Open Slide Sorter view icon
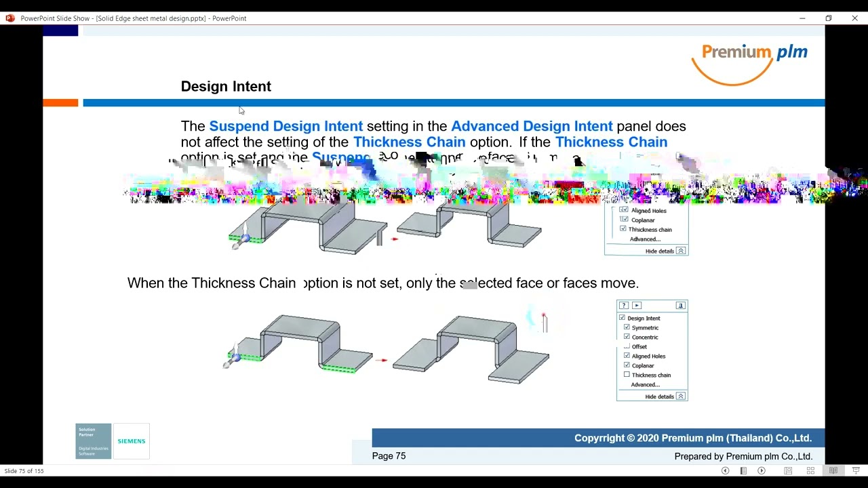Screen dimensions: 868x488 [810, 470]
